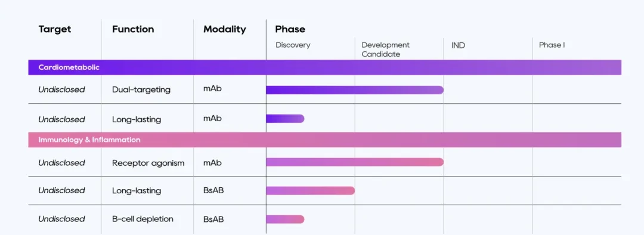Select the Receptor agonism function text
The width and height of the screenshot is (644, 235).
point(148,163)
